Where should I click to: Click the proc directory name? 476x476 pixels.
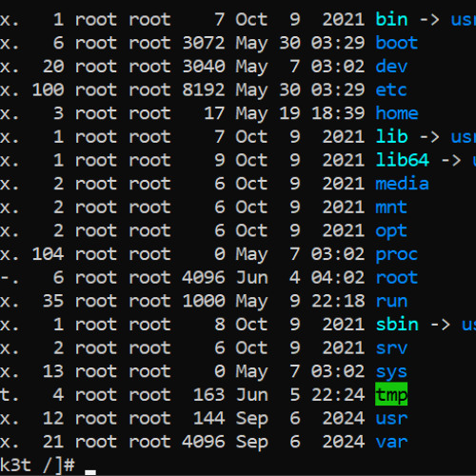397,254
